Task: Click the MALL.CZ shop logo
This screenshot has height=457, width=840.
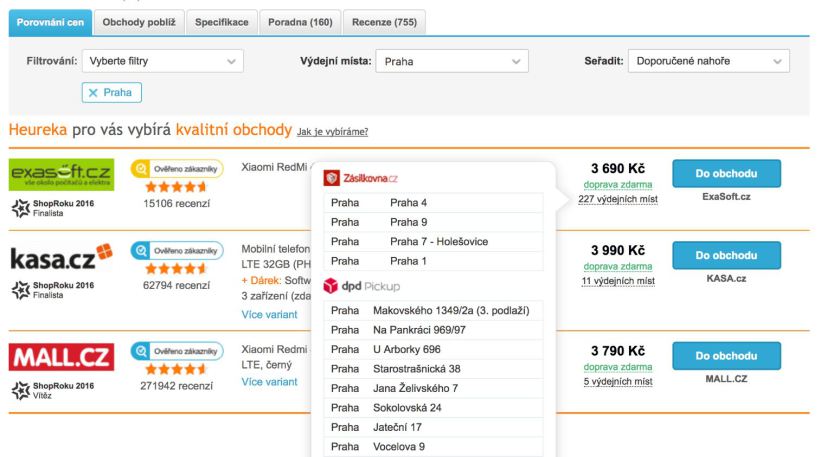Action: coord(62,357)
